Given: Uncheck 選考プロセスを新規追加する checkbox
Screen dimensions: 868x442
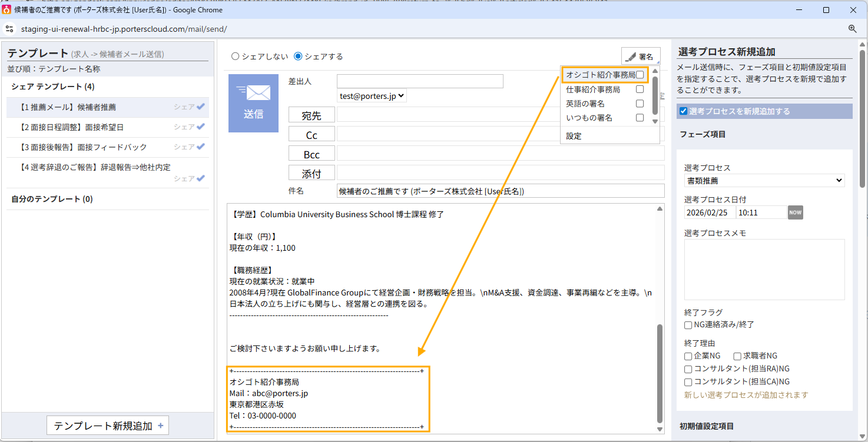Looking at the screenshot, I should pos(683,111).
